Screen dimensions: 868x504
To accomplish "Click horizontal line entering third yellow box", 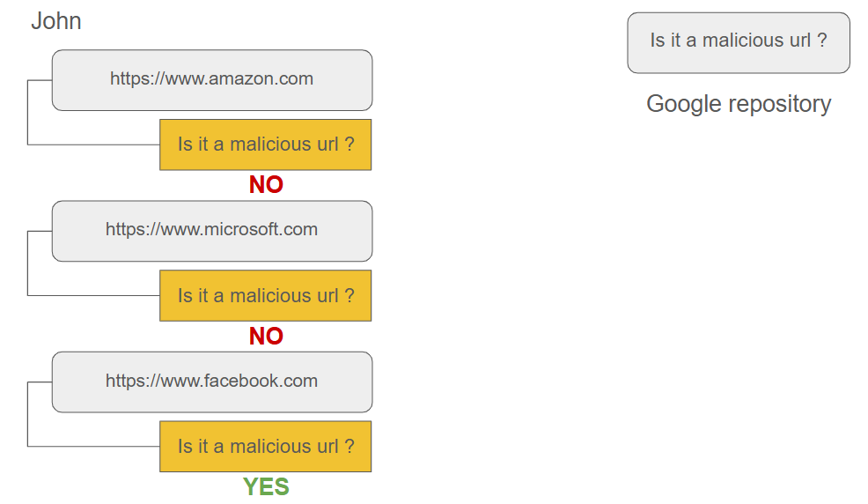I will [x=93, y=447].
